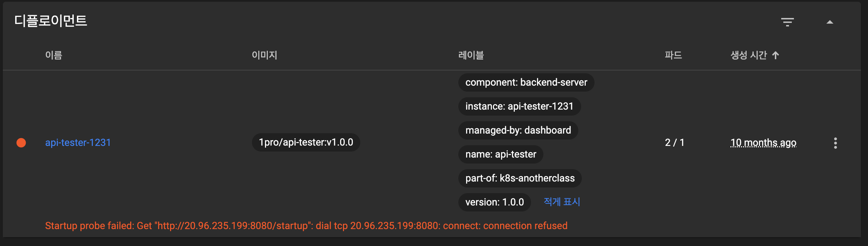The height and width of the screenshot is (246, 868).
Task: Click the 파드 column header
Action: [x=673, y=55]
